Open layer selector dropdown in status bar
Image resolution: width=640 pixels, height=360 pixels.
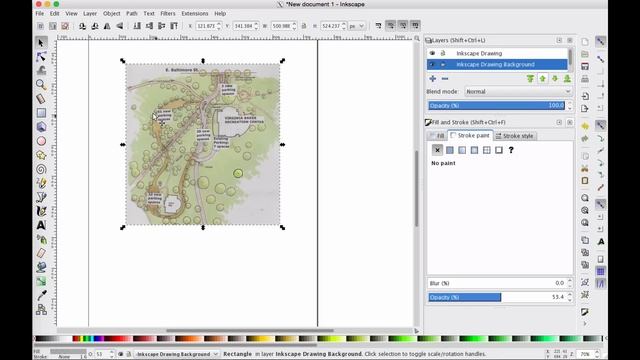click(x=176, y=354)
